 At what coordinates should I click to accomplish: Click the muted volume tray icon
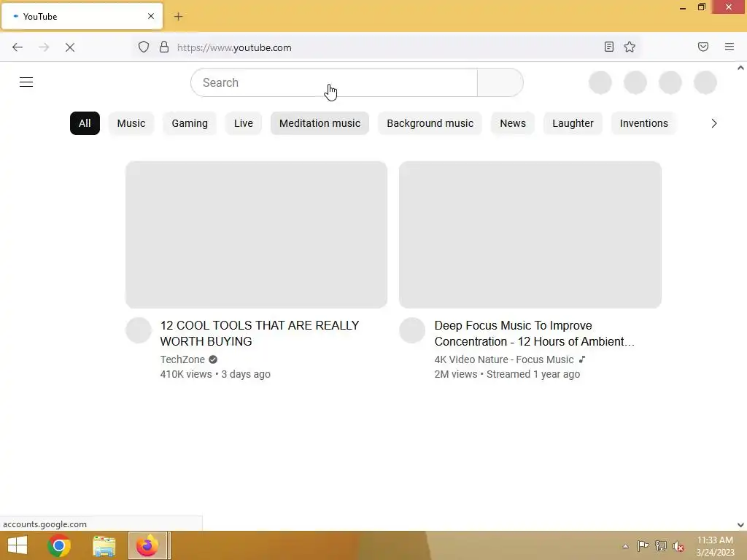click(x=678, y=545)
